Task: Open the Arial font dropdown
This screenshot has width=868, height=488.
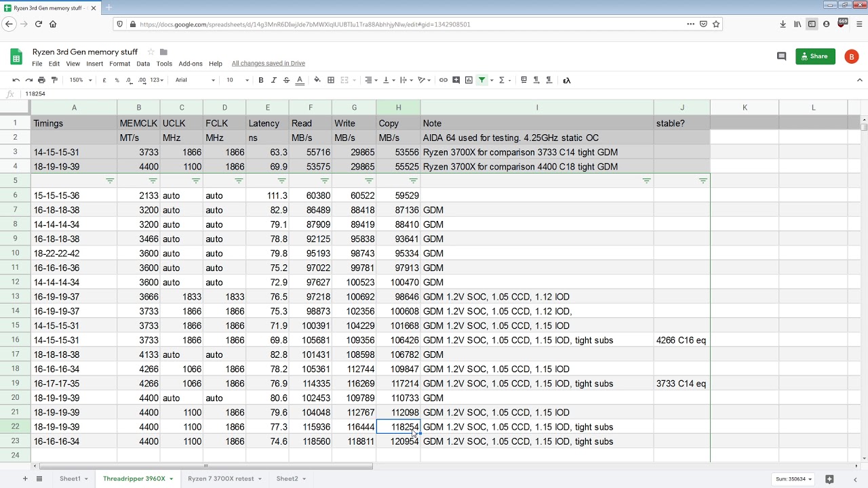Action: coord(195,80)
